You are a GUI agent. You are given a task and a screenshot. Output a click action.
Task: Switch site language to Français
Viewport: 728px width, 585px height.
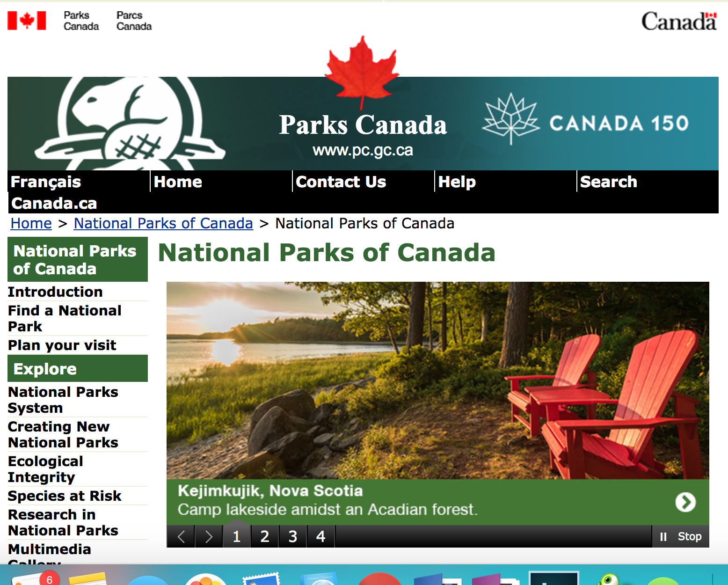pos(46,182)
